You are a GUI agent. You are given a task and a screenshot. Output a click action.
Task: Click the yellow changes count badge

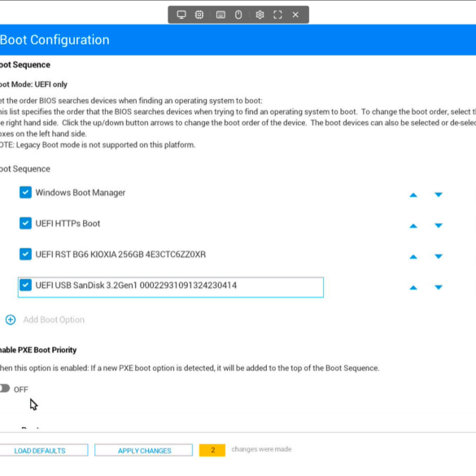[212, 450]
